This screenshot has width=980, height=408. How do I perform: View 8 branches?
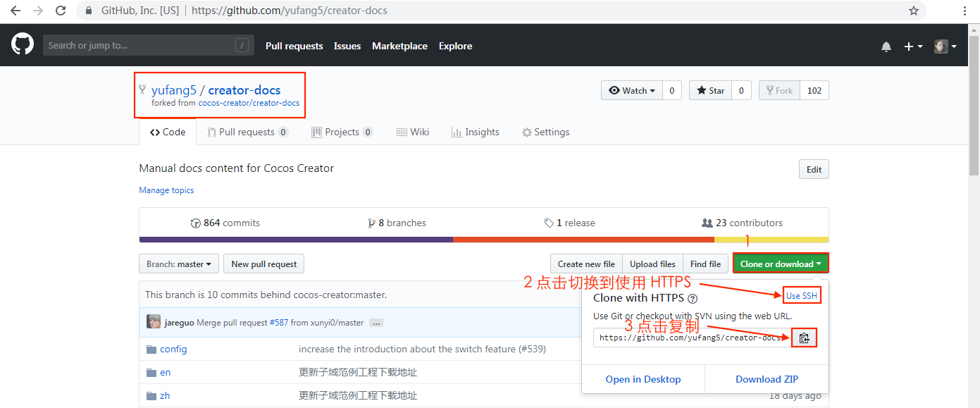(x=397, y=223)
